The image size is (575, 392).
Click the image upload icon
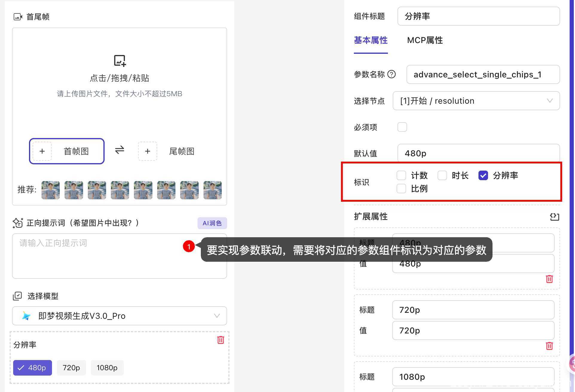click(x=120, y=60)
